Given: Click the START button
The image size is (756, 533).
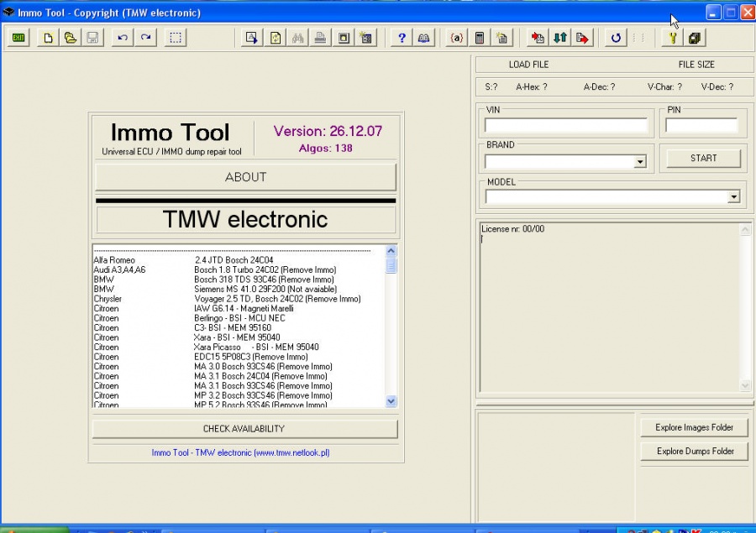Looking at the screenshot, I should click(x=703, y=158).
